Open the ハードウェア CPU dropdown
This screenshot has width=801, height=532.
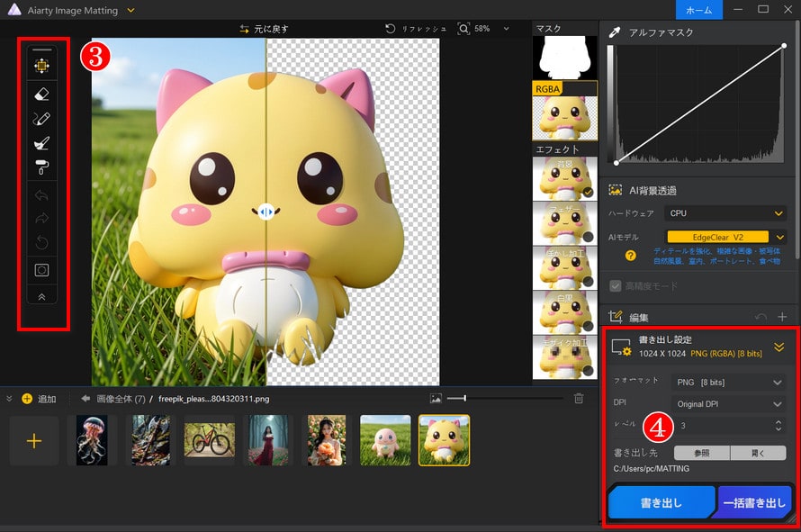(x=726, y=213)
